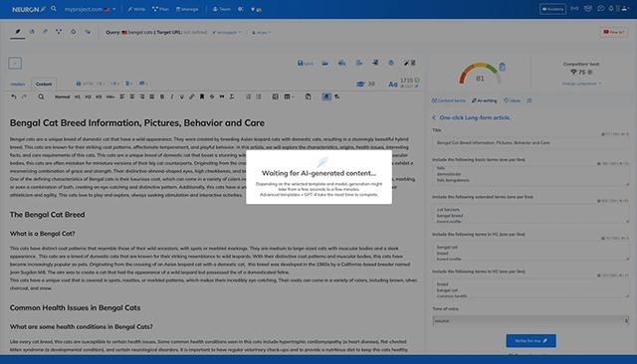Align text left
637x364 pixels.
[122, 96]
